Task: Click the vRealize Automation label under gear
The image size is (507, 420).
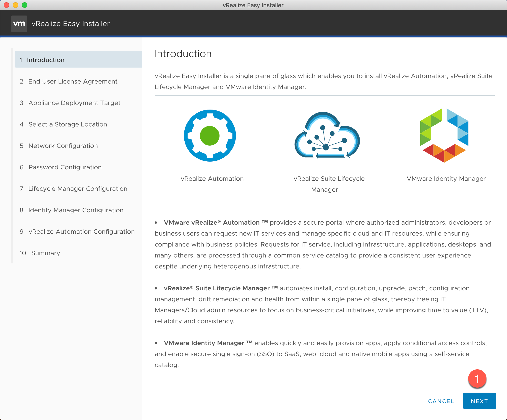Action: [x=212, y=179]
